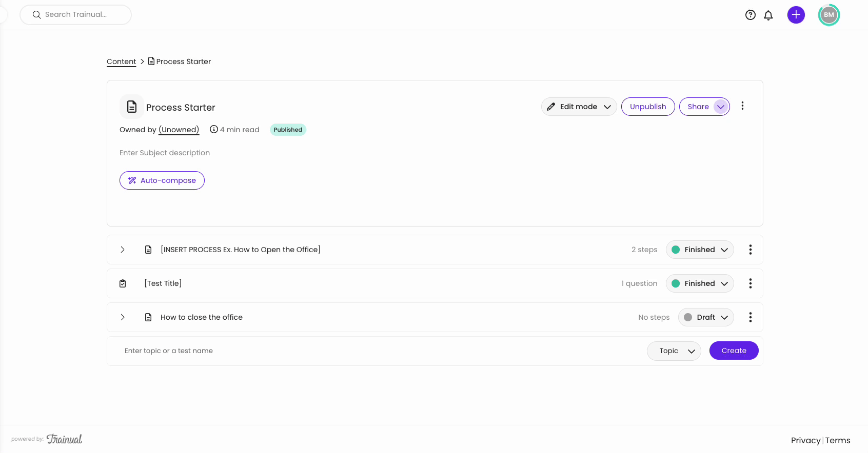Click the Trainual logo in the footer

pyautogui.click(x=64, y=439)
